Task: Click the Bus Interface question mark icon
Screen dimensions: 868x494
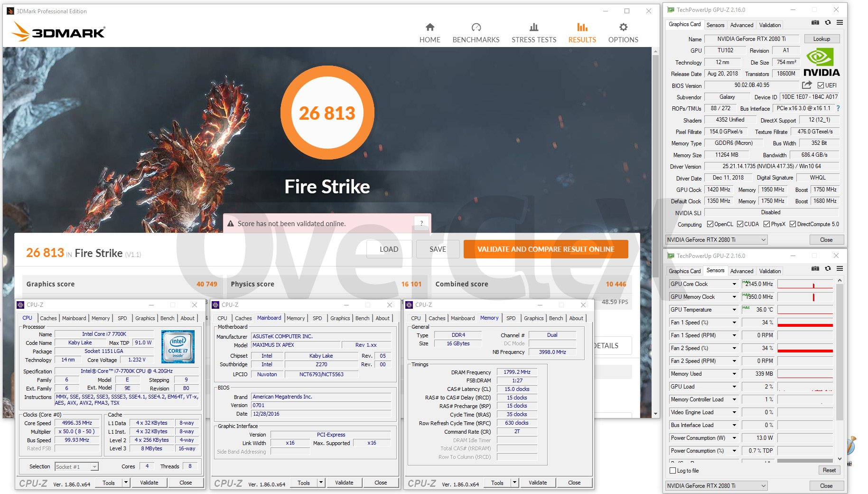Action: [x=838, y=108]
